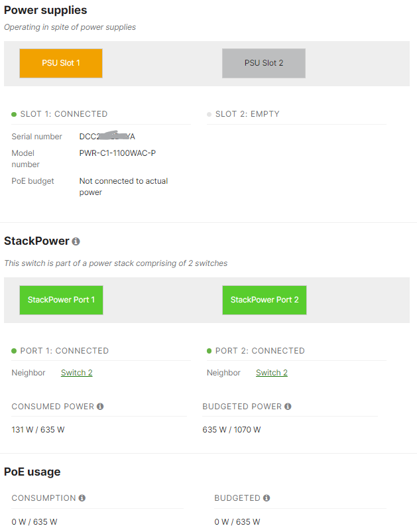This screenshot has height=532, width=417.
Task: Click the info icon beside Budgeted Power
Action: click(x=288, y=406)
